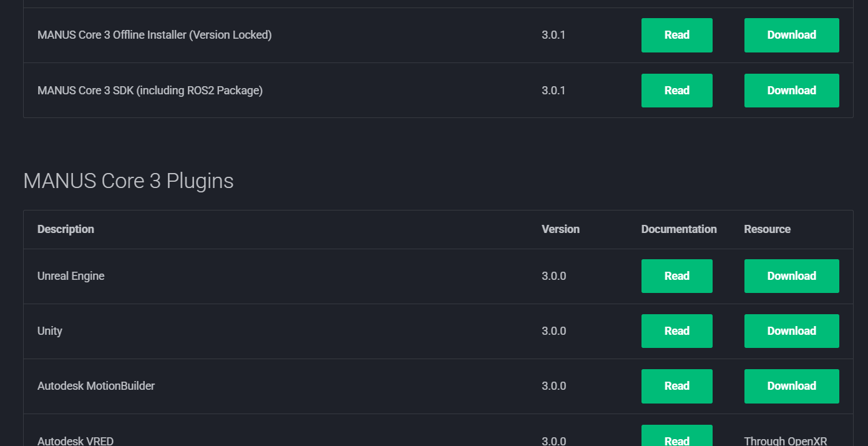Click the Autodesk MotionBuilder row label

coord(96,386)
